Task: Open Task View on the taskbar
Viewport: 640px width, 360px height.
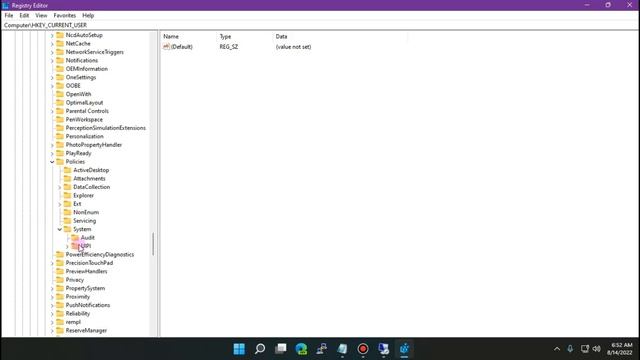Action: [x=280, y=349]
